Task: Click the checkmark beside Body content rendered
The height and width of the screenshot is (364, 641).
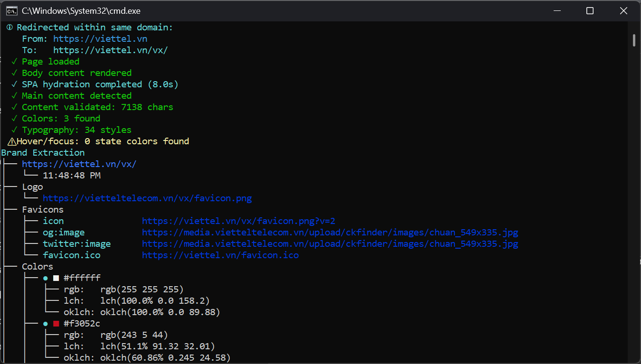Action: coord(15,73)
